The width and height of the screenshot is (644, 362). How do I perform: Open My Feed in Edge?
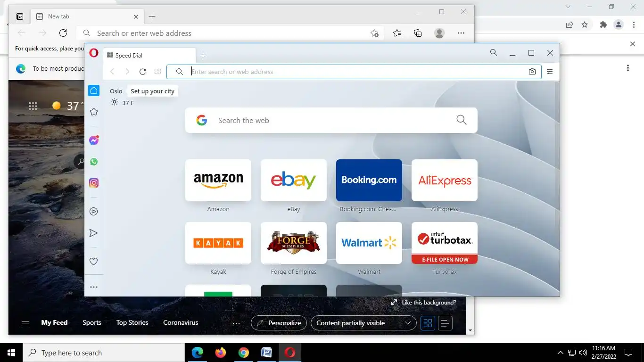[x=54, y=323]
